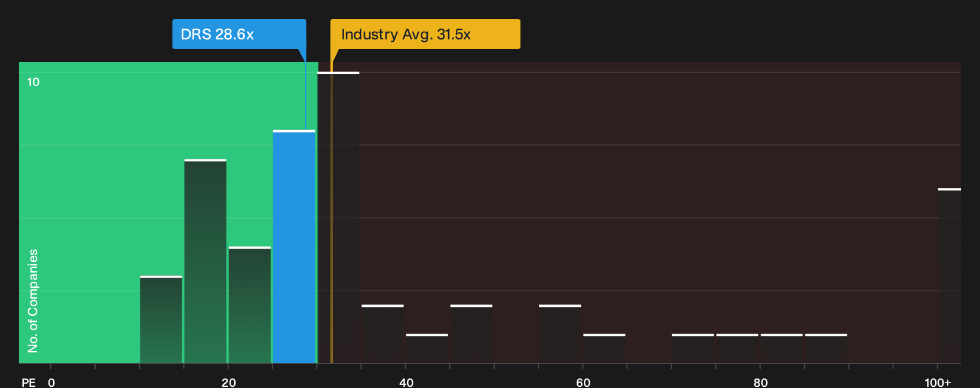The width and height of the screenshot is (980, 388).
Task: Click the 'No. of Companies' axis title
Action: [x=33, y=300]
